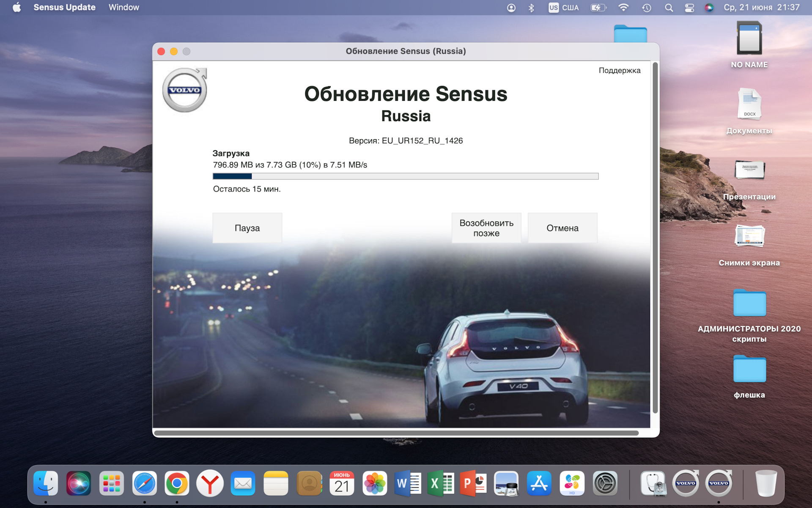Open Safari browser from Dock
The image size is (812, 508).
pyautogui.click(x=145, y=483)
